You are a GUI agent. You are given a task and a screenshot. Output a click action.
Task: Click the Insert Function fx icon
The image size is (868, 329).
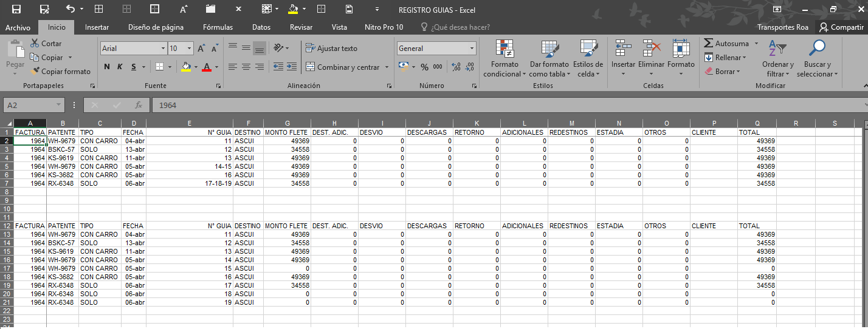tap(139, 105)
